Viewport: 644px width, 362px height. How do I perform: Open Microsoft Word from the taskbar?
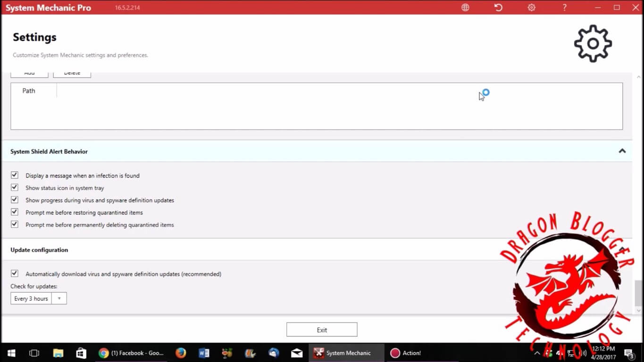pos(204,353)
